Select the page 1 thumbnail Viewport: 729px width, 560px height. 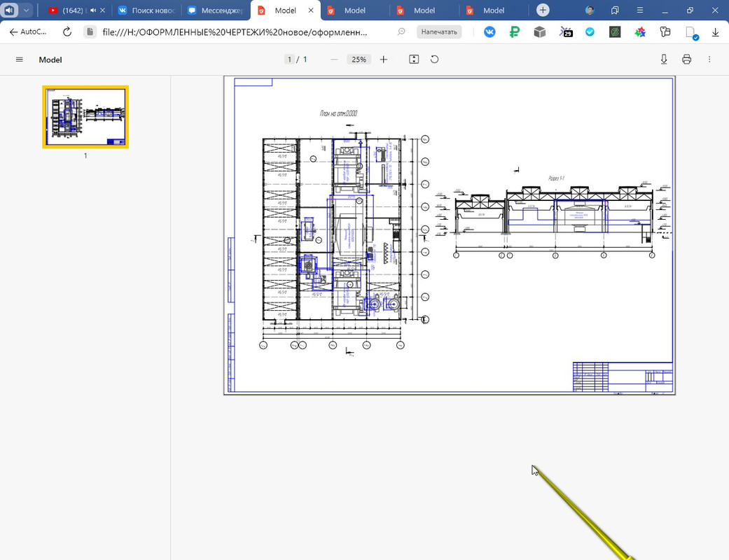[x=85, y=117]
